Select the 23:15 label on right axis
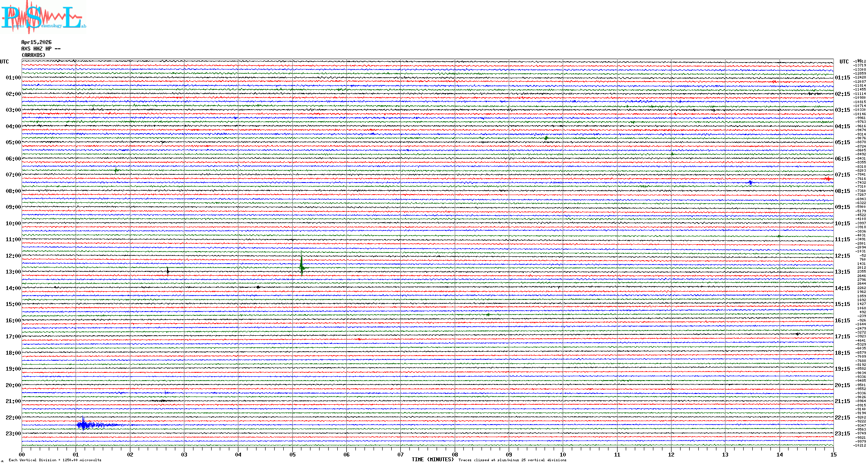868x466 pixels. pyautogui.click(x=842, y=434)
